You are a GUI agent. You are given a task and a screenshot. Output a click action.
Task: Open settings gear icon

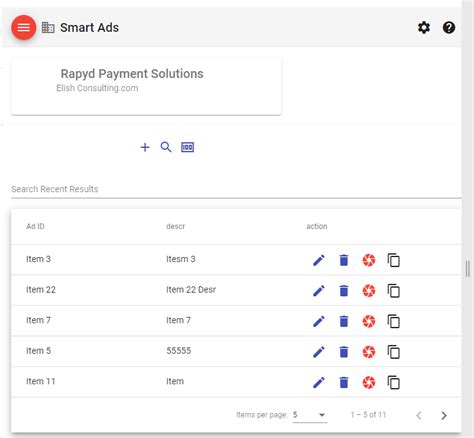coord(424,27)
